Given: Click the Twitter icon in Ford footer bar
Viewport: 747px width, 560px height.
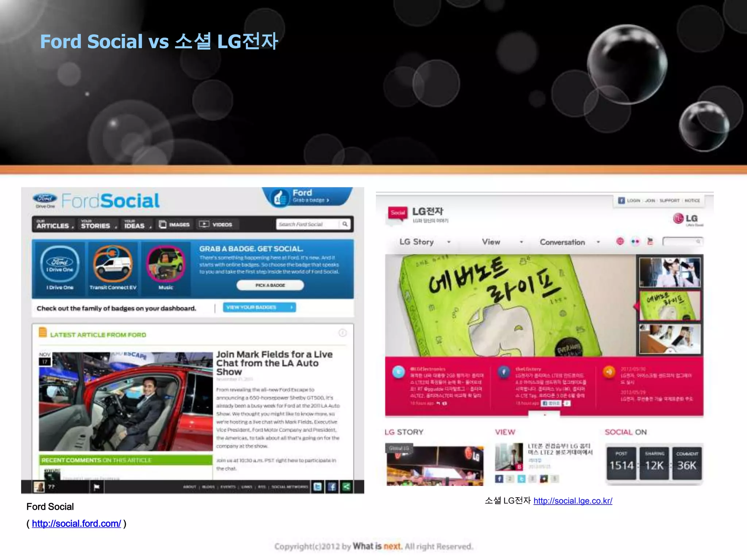Looking at the screenshot, I should coord(317,487).
